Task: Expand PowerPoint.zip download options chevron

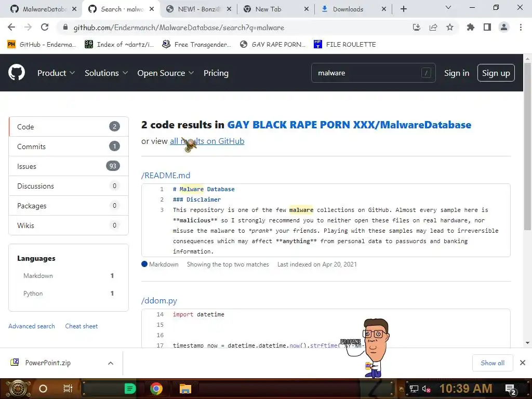Action: [x=111, y=363]
